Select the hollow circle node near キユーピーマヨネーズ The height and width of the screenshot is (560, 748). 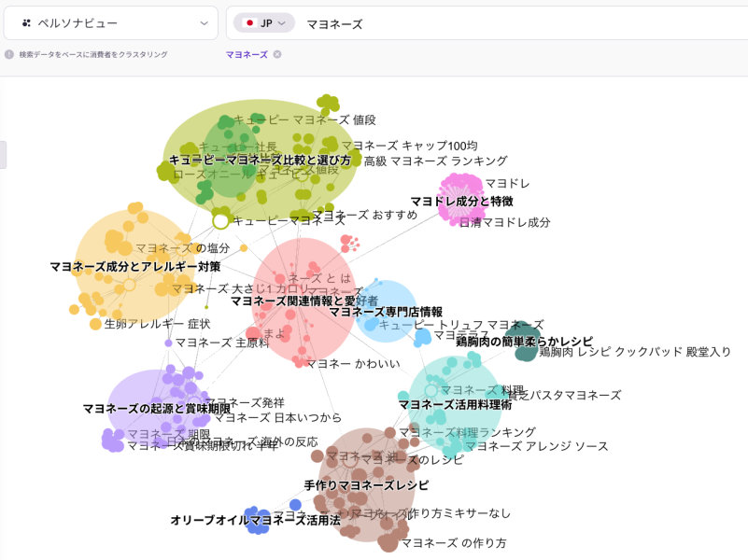click(219, 222)
